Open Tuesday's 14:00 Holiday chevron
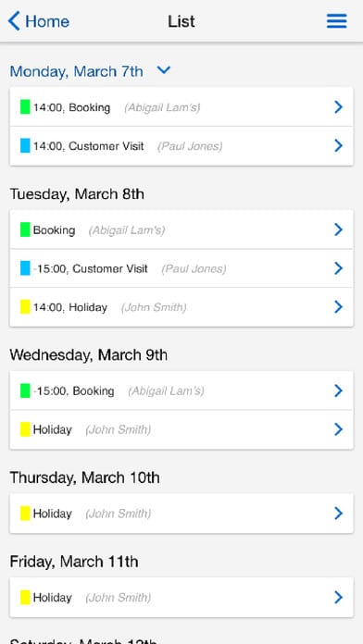 338,307
